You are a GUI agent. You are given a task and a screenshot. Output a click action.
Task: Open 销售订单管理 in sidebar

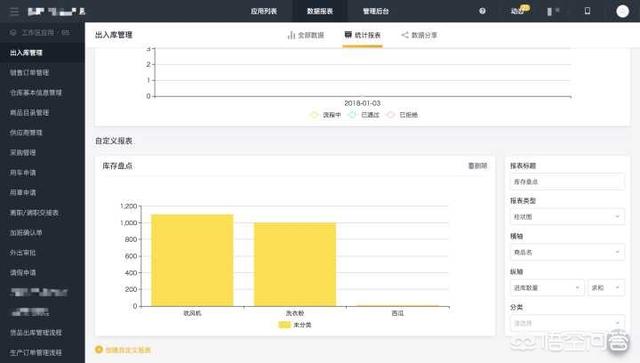click(29, 73)
